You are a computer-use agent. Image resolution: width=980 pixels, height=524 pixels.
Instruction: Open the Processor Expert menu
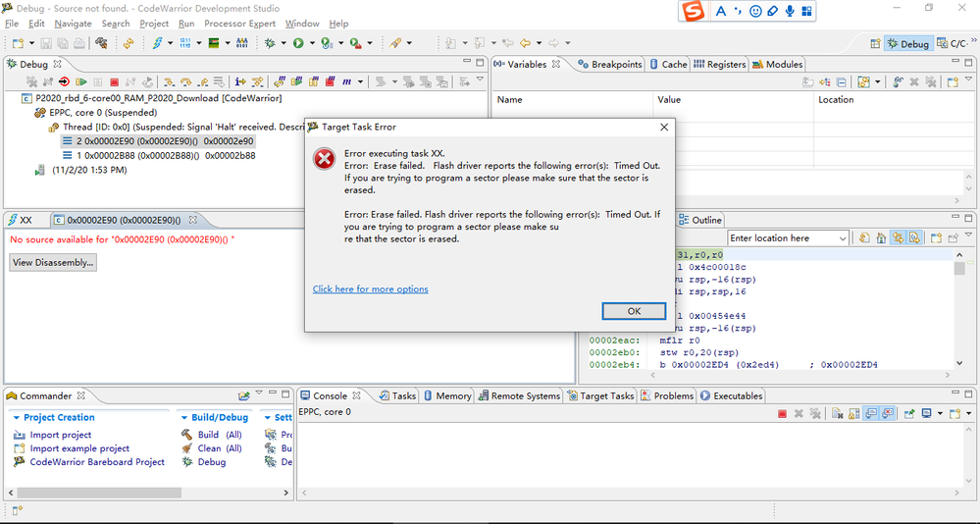tap(240, 24)
